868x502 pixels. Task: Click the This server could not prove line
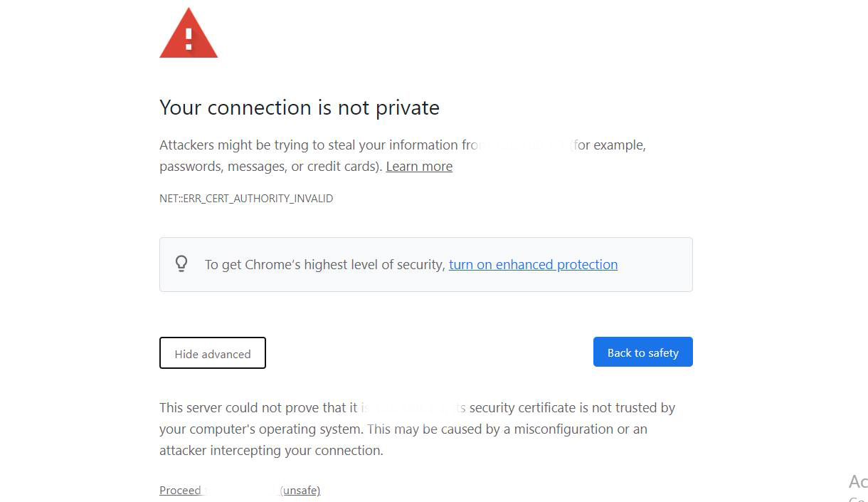pyautogui.click(x=417, y=408)
